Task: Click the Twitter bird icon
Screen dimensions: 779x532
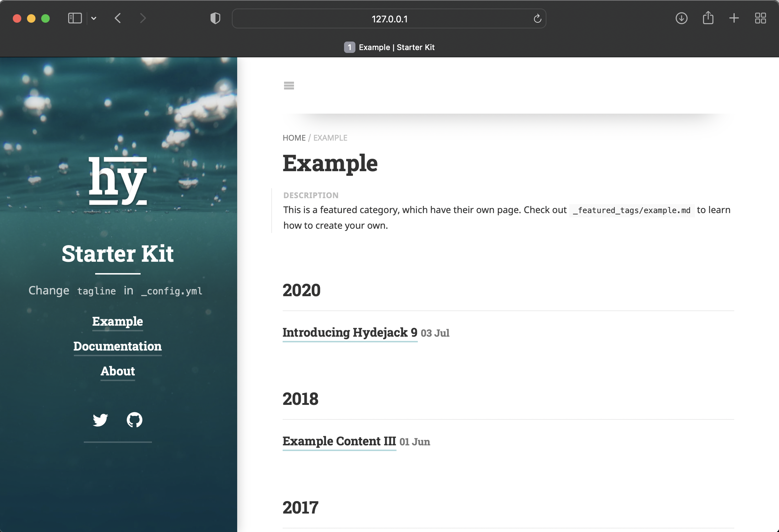Action: (x=100, y=420)
